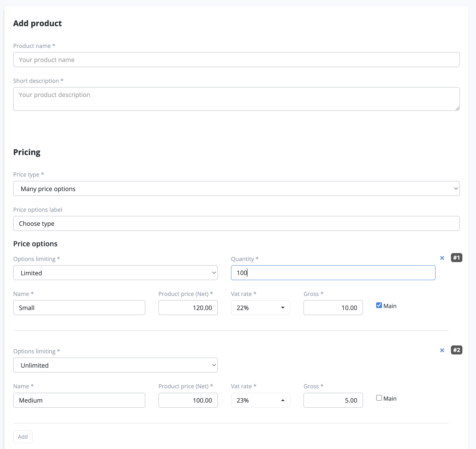The width and height of the screenshot is (476, 449).
Task: Collapse the 23% Vat rate selector
Action: point(260,400)
